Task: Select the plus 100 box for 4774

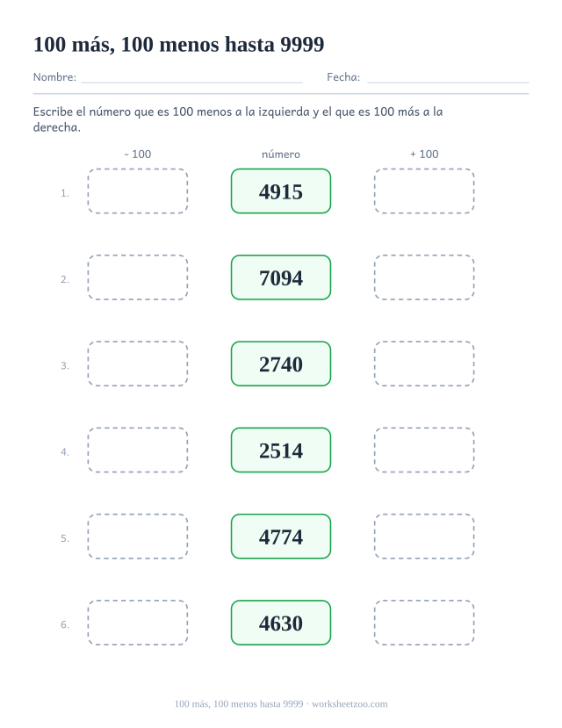Action: point(424,537)
